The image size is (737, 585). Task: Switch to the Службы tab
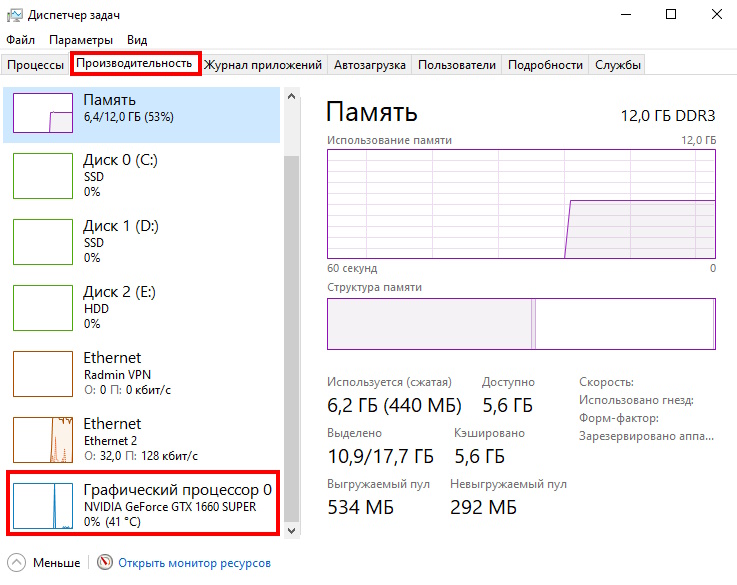(618, 64)
